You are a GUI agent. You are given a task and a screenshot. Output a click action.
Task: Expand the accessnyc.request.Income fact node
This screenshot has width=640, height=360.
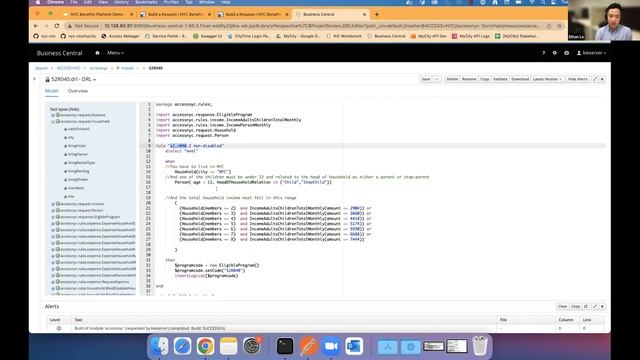tap(53, 204)
